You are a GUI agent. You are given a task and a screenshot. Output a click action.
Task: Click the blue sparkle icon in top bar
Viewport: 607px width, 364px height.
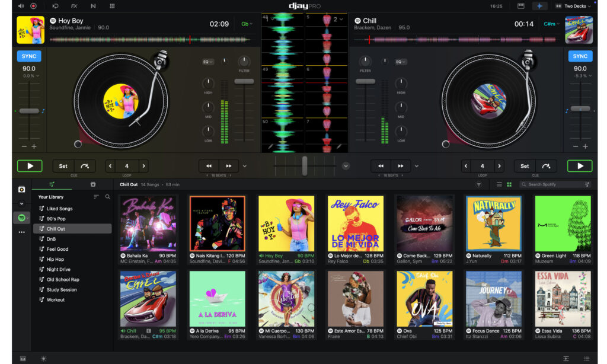[x=539, y=6]
